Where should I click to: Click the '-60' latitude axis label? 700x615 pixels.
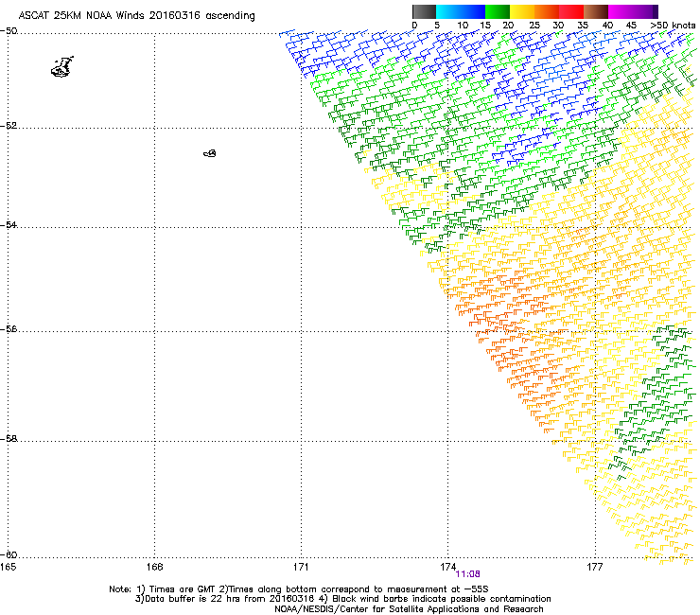coord(9,554)
